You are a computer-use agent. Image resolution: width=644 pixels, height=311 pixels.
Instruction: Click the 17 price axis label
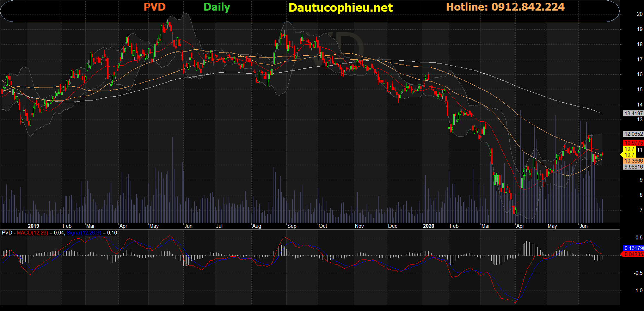click(639, 60)
